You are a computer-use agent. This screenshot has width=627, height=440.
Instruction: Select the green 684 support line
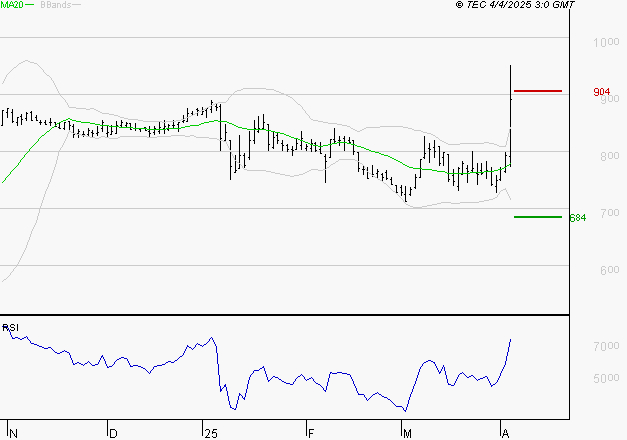538,217
